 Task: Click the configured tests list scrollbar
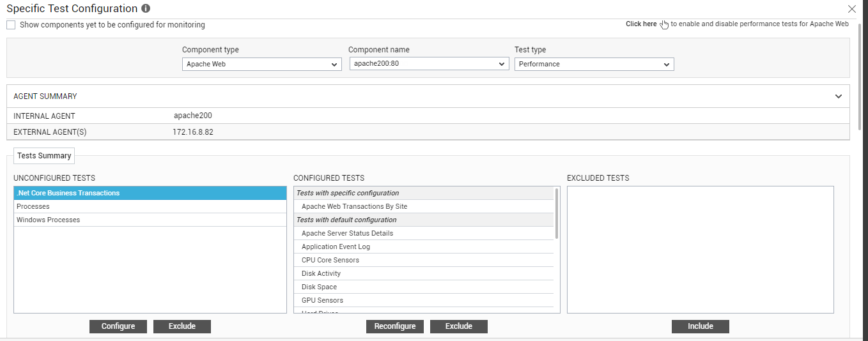pos(557,213)
